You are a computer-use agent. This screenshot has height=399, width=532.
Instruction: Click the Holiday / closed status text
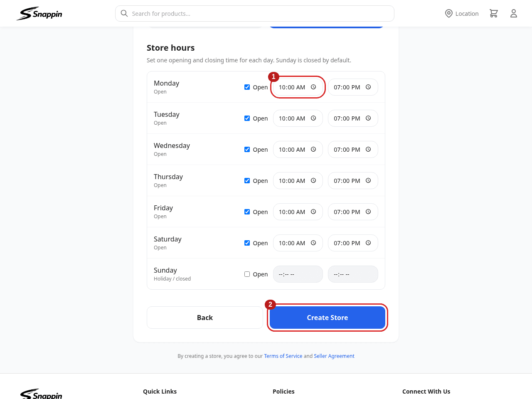click(172, 279)
